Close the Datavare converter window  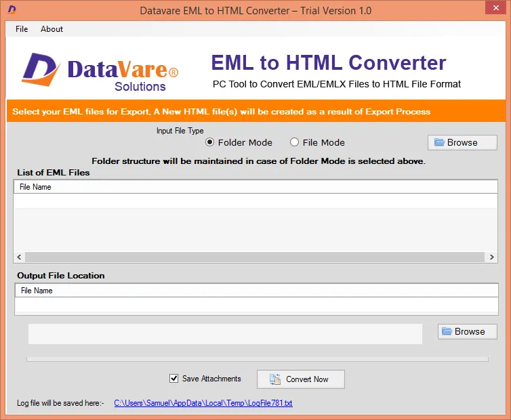(495, 7)
